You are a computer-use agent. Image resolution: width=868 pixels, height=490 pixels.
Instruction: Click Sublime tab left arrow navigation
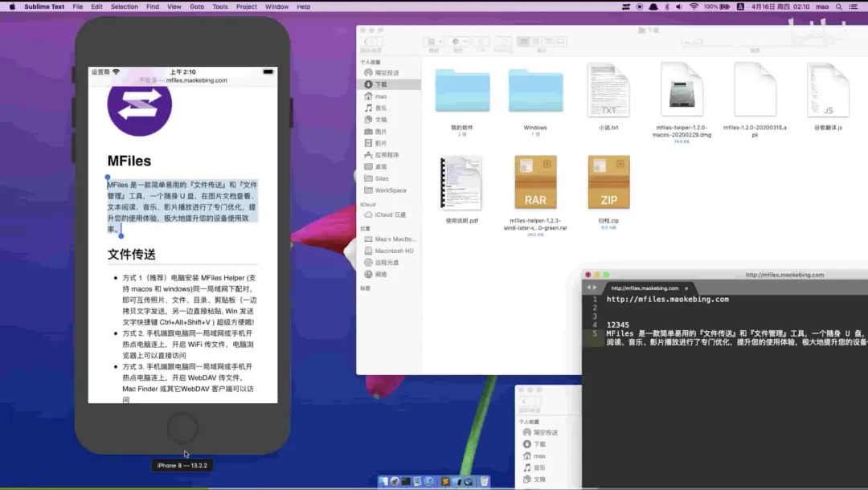[588, 288]
